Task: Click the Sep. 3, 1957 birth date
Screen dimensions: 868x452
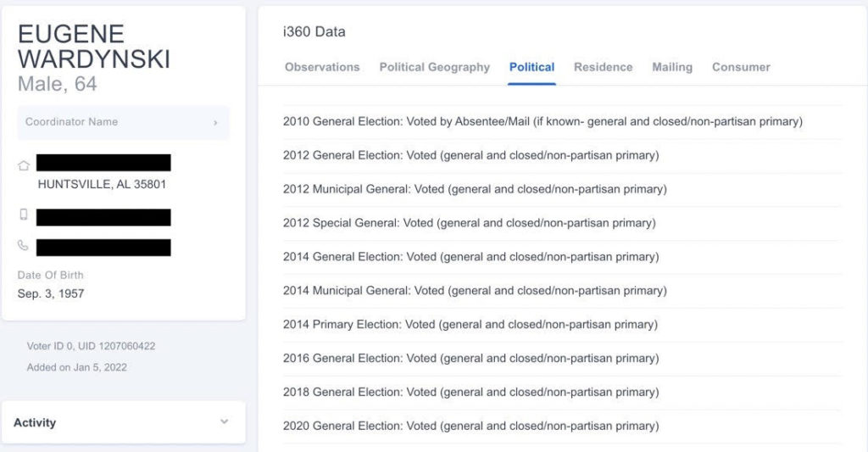Action: [51, 293]
